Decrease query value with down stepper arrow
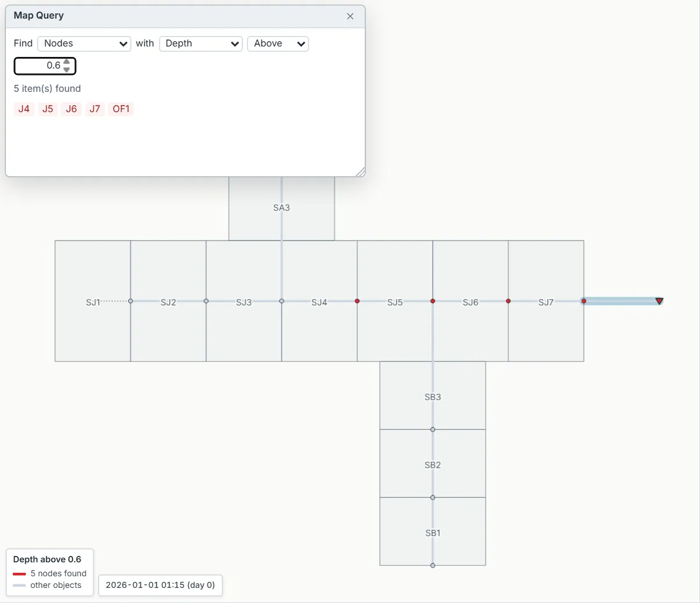Screen dimensions: 700x603 [x=67, y=70]
